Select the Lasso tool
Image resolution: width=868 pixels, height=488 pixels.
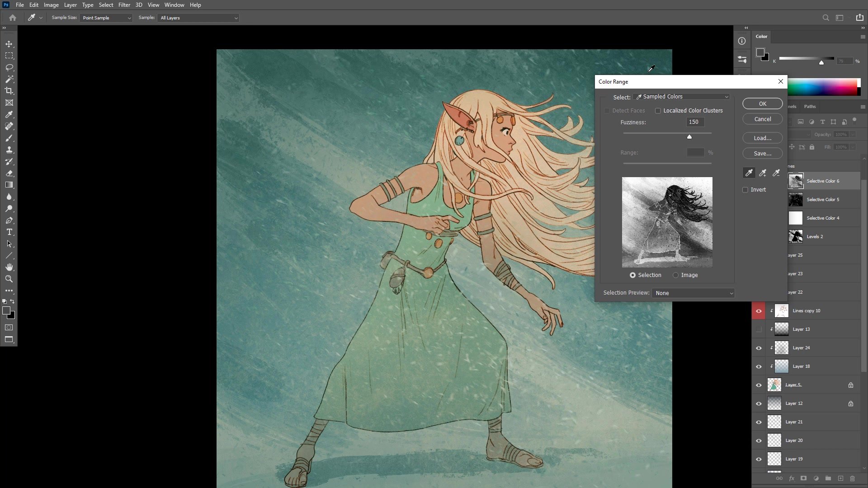(x=9, y=67)
